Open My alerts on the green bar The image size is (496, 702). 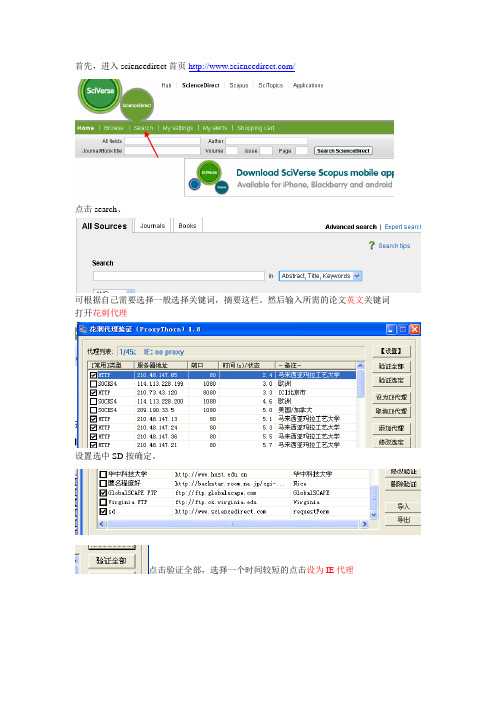point(215,128)
